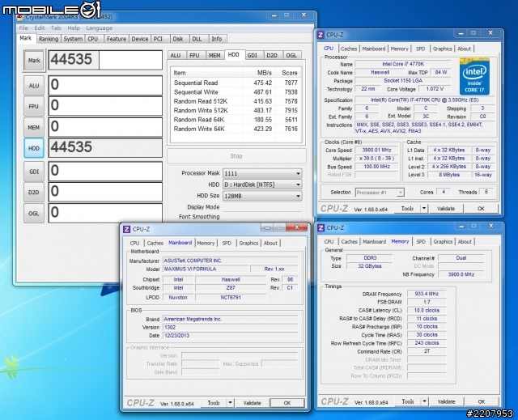Click DRAM Frequency 933.4 MHz value

[427, 294]
